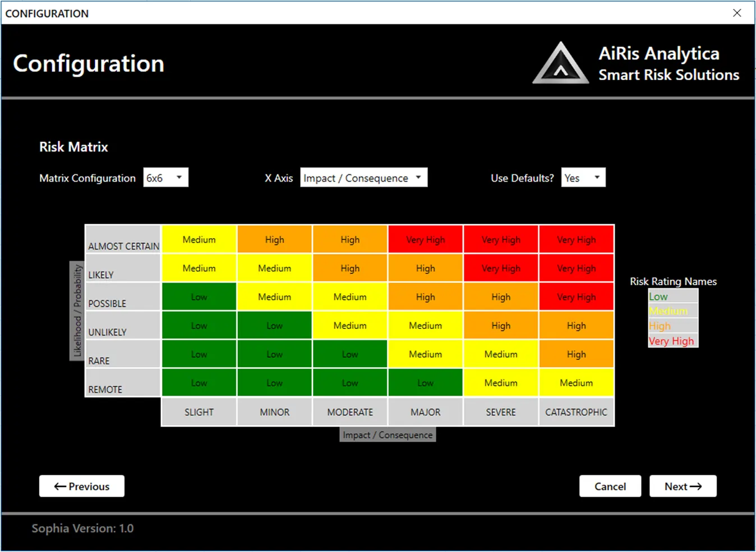756x552 pixels.
Task: Select the Rare / Moderate Low cell
Action: coord(350,354)
